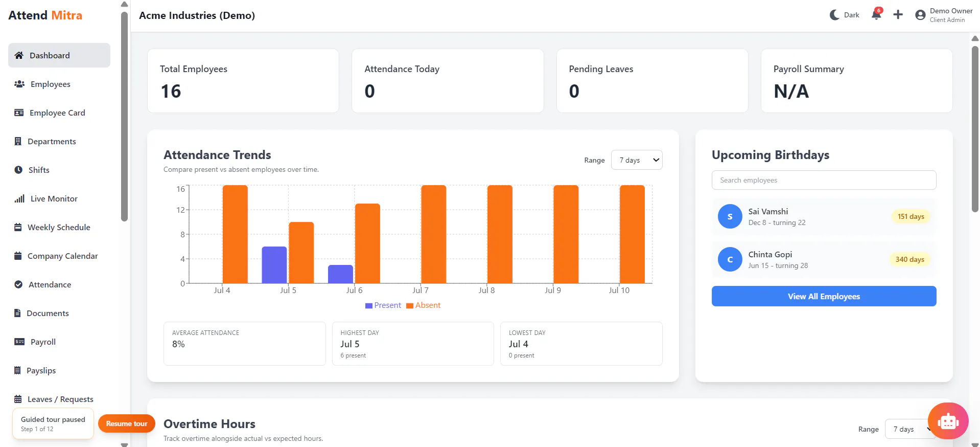The height and width of the screenshot is (447, 980).
Task: Click the main page vertical scrollbar
Action: click(x=975, y=128)
